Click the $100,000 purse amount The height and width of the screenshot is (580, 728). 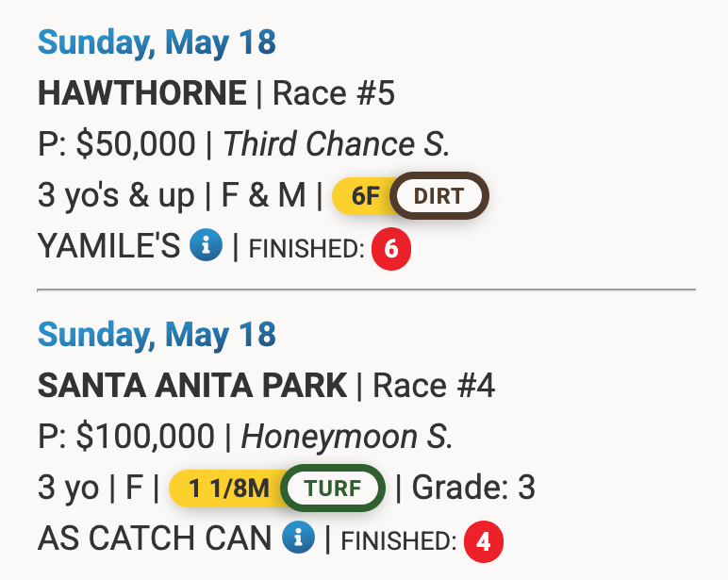coord(145,437)
